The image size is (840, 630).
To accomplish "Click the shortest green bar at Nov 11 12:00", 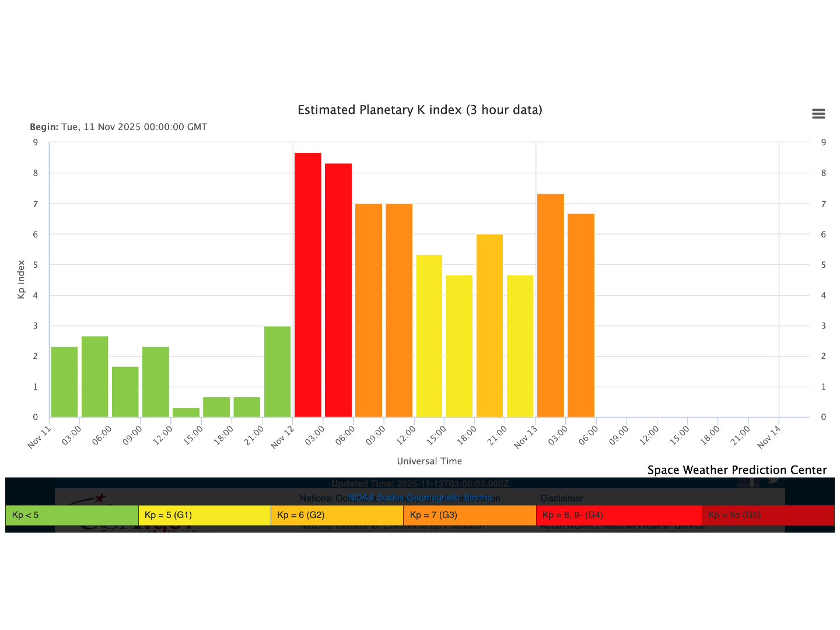I will [x=186, y=412].
